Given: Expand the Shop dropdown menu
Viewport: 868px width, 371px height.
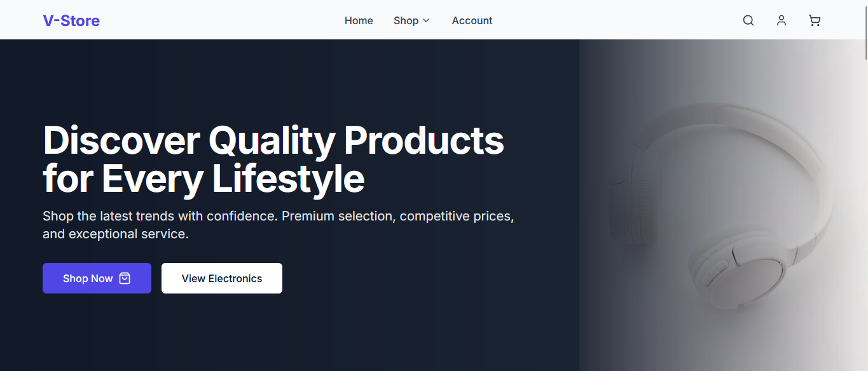Looking at the screenshot, I should (411, 20).
